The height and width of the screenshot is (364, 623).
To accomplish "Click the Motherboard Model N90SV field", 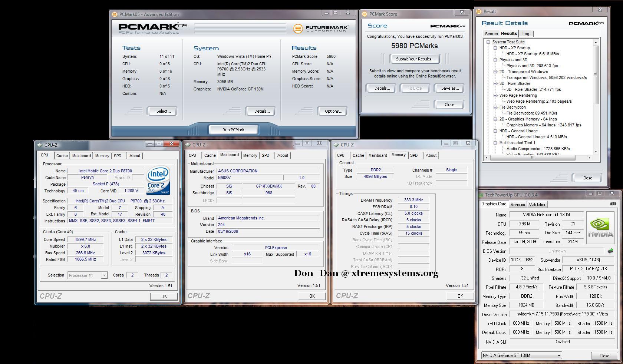I will pyautogui.click(x=250, y=178).
